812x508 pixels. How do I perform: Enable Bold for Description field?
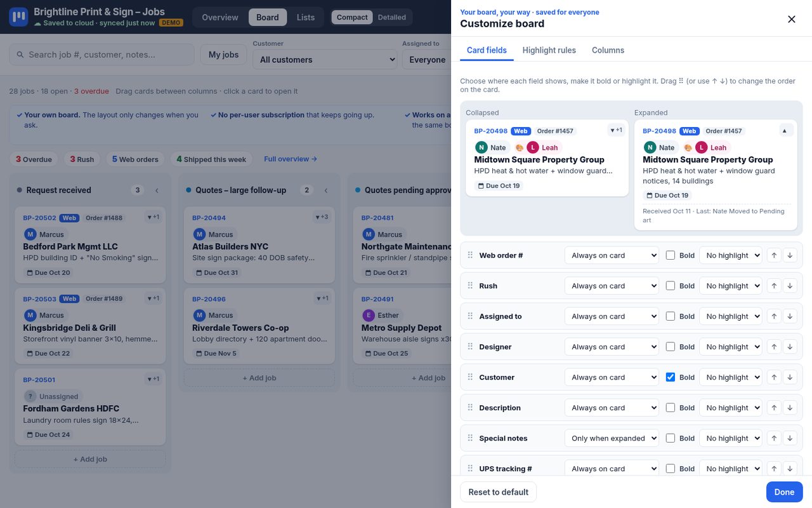click(x=671, y=408)
